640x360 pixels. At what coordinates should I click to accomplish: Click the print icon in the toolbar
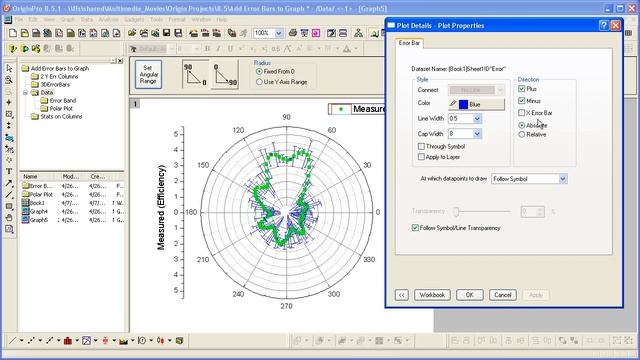(x=293, y=33)
